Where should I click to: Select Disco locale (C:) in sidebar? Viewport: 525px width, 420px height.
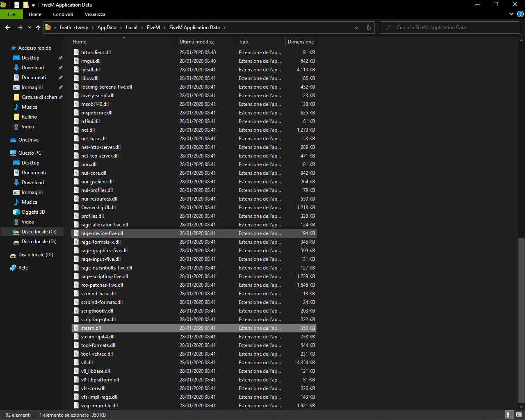[x=39, y=232]
